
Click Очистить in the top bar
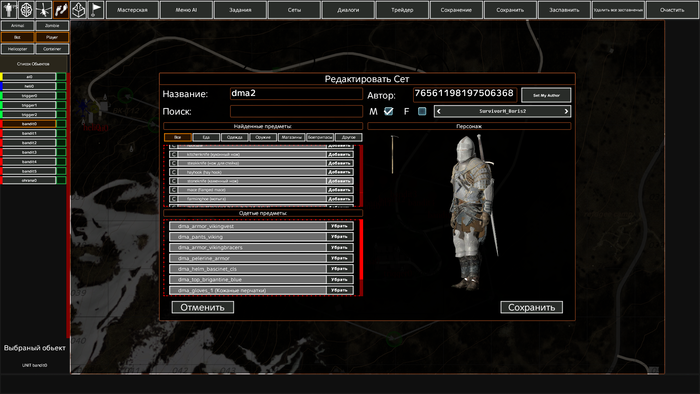click(672, 10)
